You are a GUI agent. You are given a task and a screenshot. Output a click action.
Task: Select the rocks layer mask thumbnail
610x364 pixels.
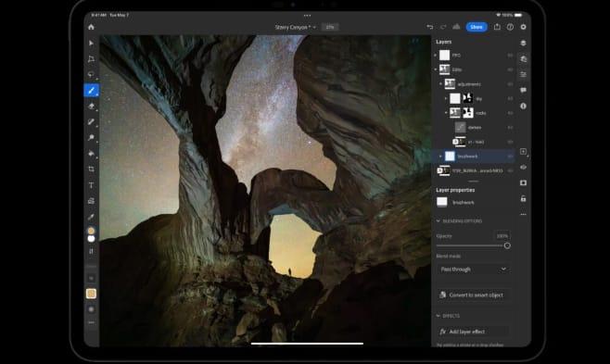click(x=467, y=113)
